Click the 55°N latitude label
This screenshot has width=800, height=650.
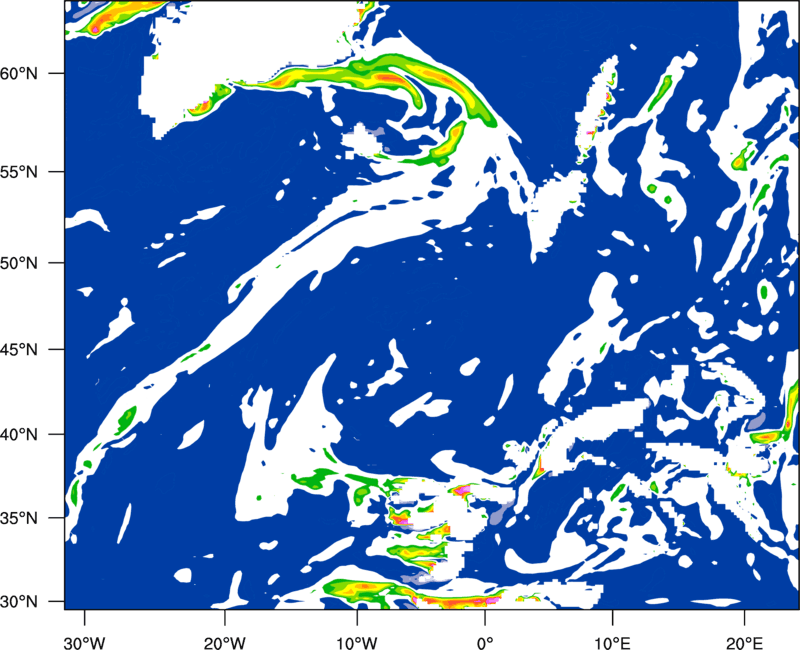pyautogui.click(x=19, y=172)
